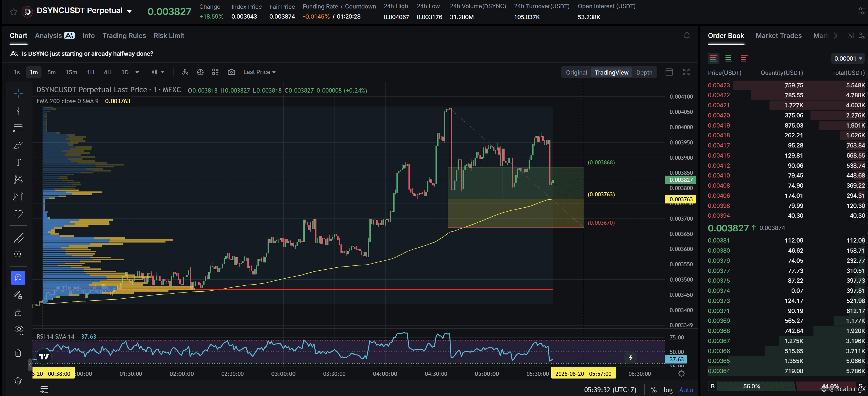Screen dimensions: 868x396
Task: Open order book settings sliders icon
Action: tap(862, 36)
